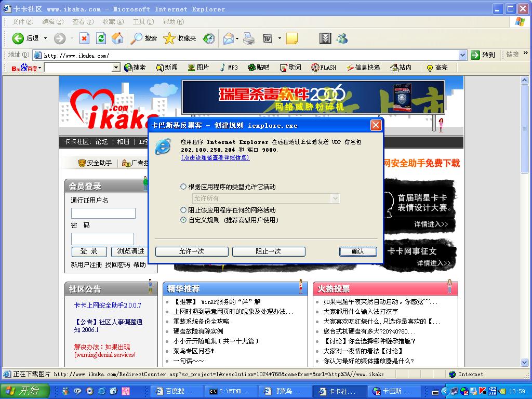Open the 允许所有 dropdown in dialog

pyautogui.click(x=335, y=198)
